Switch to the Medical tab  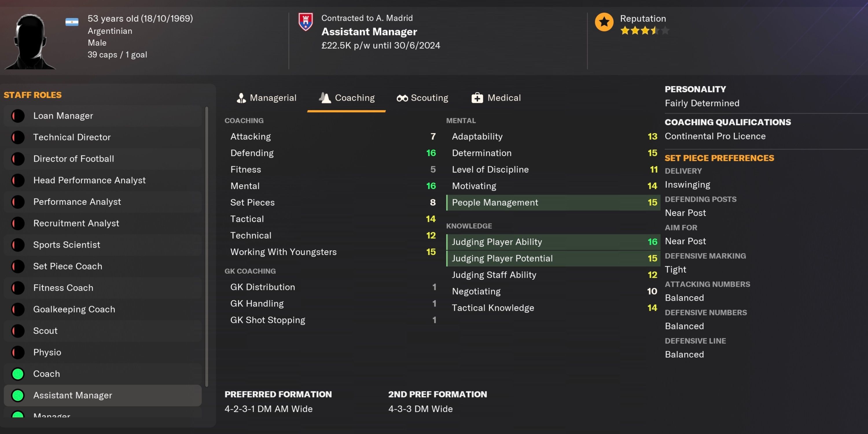point(496,98)
